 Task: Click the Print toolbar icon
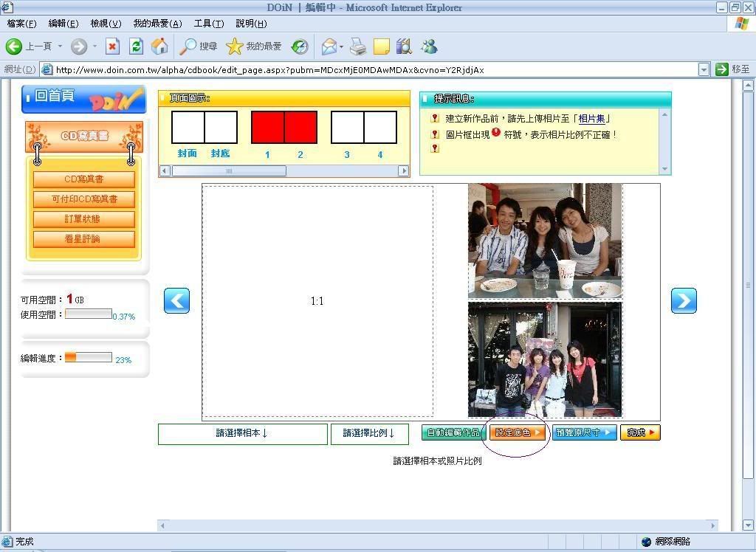[358, 46]
